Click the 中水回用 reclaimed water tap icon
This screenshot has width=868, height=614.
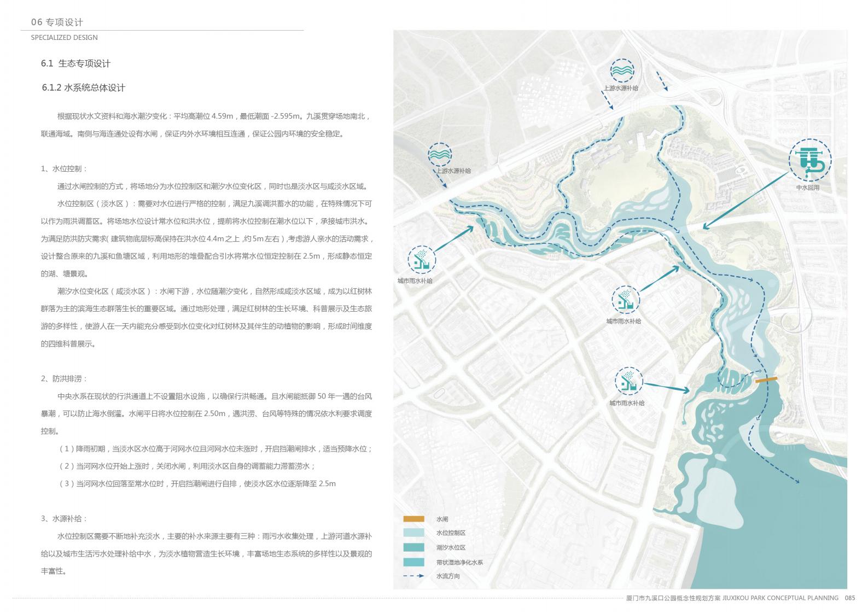click(x=810, y=161)
